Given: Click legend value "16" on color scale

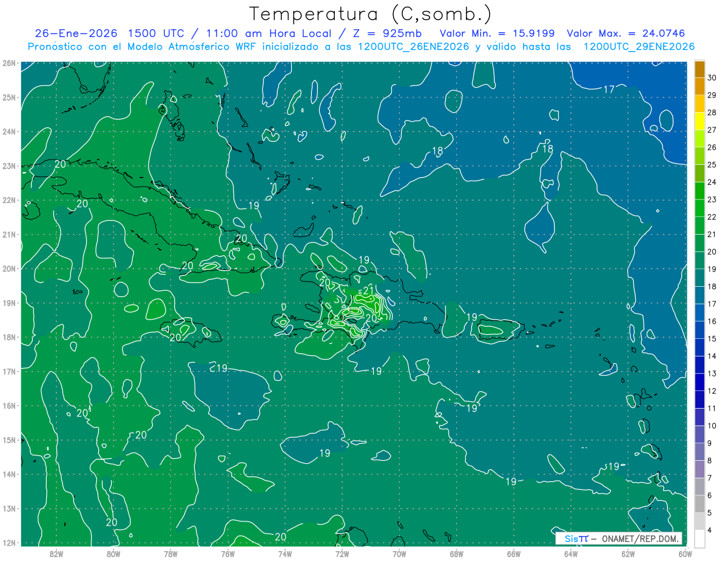Looking at the screenshot, I should coord(712,321).
